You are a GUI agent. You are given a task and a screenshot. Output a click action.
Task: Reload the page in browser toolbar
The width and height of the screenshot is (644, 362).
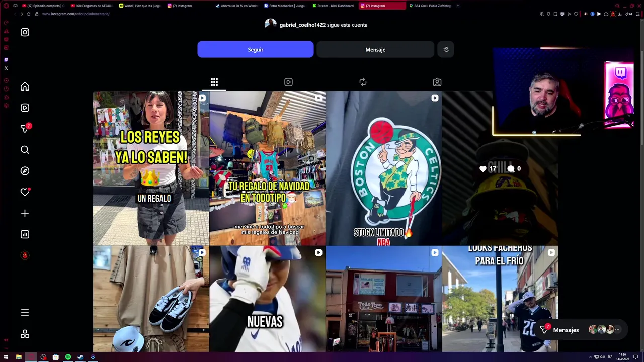pos(28,14)
